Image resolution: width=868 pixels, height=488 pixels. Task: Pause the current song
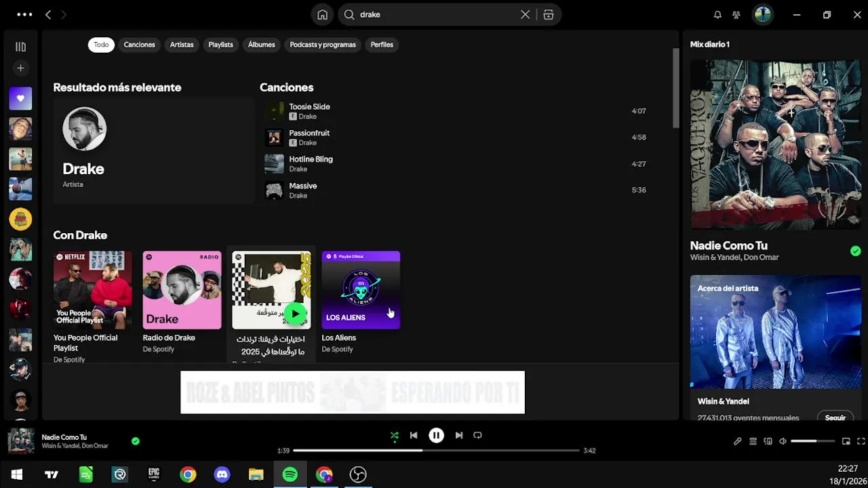click(436, 435)
